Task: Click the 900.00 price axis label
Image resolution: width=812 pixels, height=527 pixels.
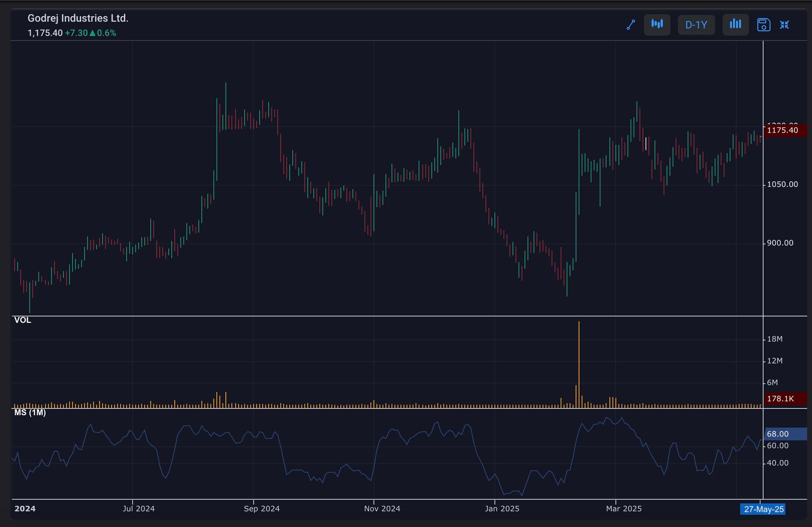Action: [780, 243]
